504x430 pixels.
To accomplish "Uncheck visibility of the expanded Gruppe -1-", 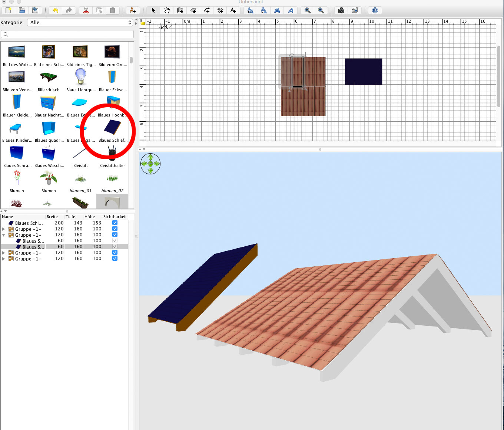I will 115,235.
